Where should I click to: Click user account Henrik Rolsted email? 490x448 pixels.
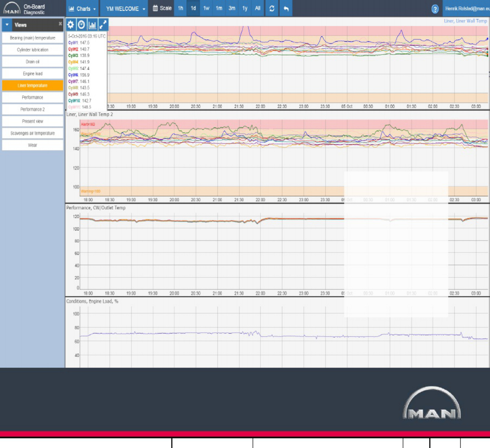point(467,9)
